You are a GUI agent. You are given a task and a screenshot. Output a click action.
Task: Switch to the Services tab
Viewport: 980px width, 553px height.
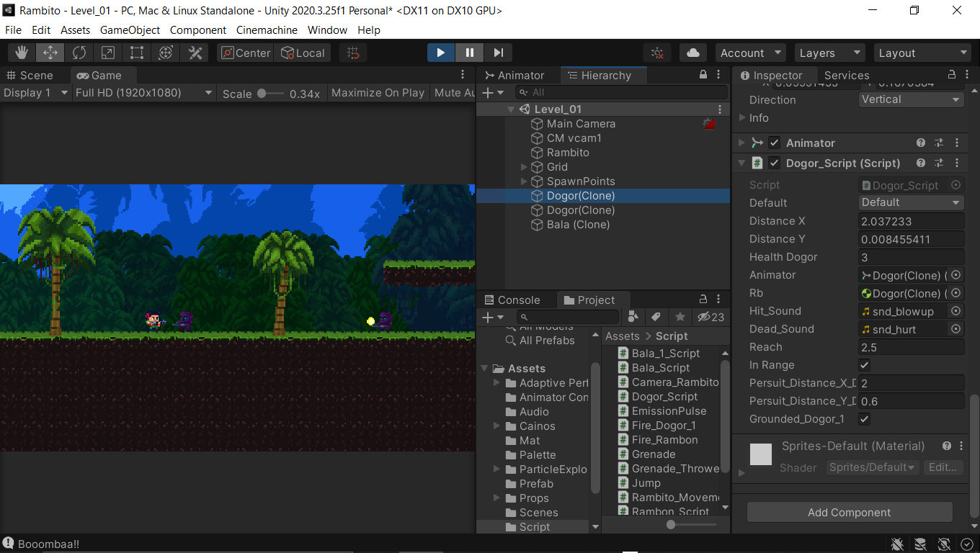click(x=847, y=75)
